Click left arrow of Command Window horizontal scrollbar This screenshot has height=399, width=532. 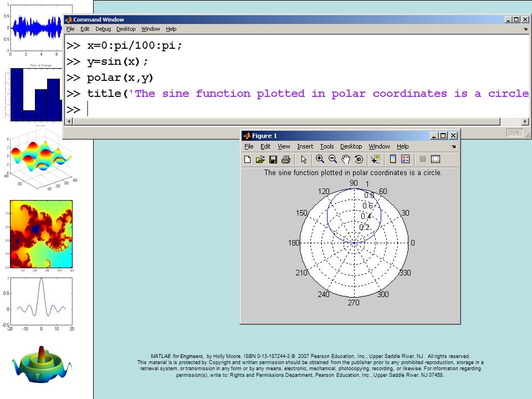tap(69, 121)
